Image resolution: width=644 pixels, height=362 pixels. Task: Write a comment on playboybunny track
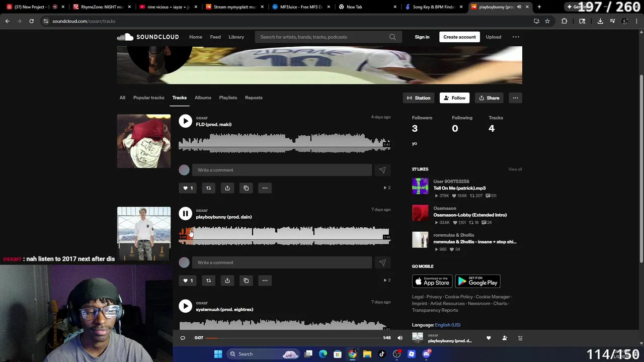coord(282,262)
